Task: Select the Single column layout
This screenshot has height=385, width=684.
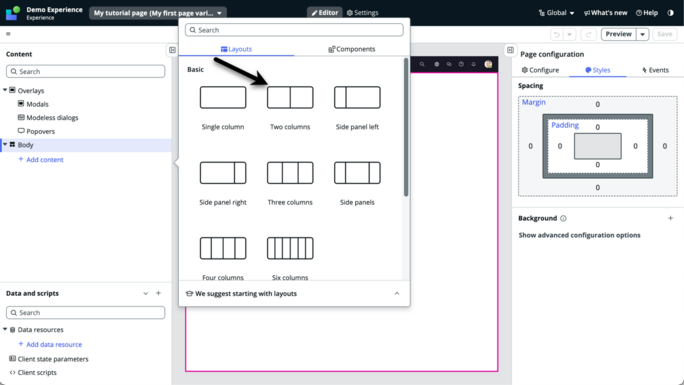Action: coord(223,97)
